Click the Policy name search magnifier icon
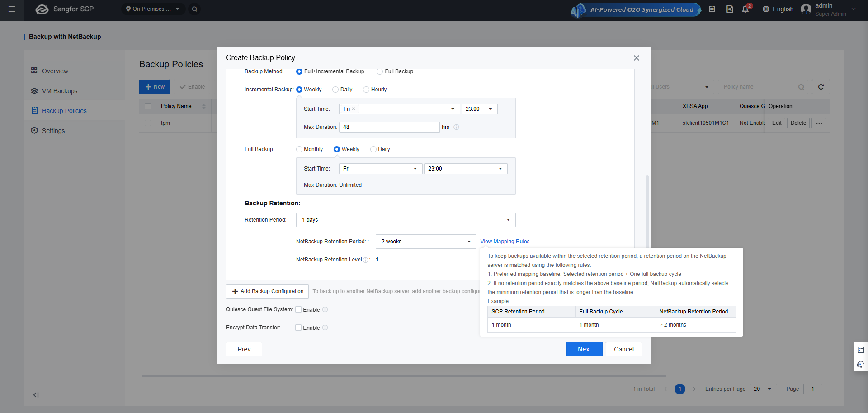The width and height of the screenshot is (868, 413). coord(801,87)
